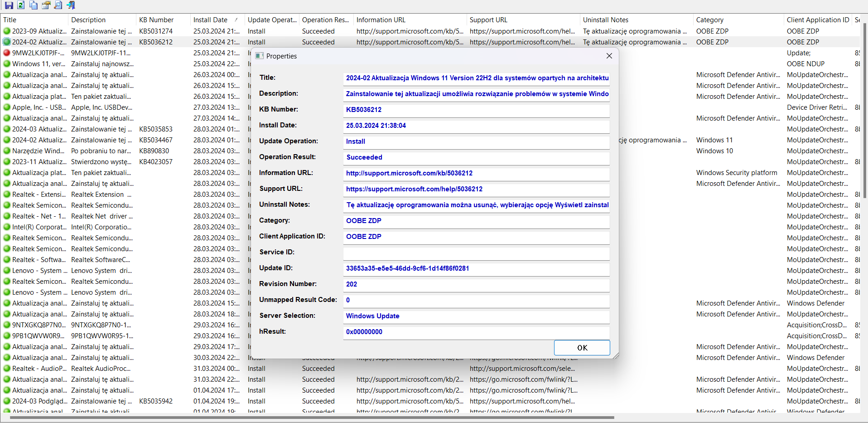Select the KB5035942 cell
868x423 pixels.
pyautogui.click(x=156, y=401)
